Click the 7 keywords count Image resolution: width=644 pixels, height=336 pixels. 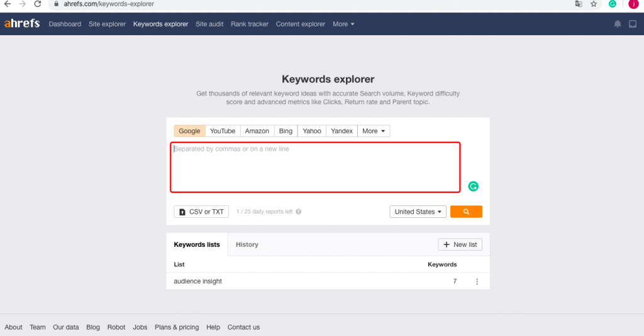pyautogui.click(x=455, y=281)
